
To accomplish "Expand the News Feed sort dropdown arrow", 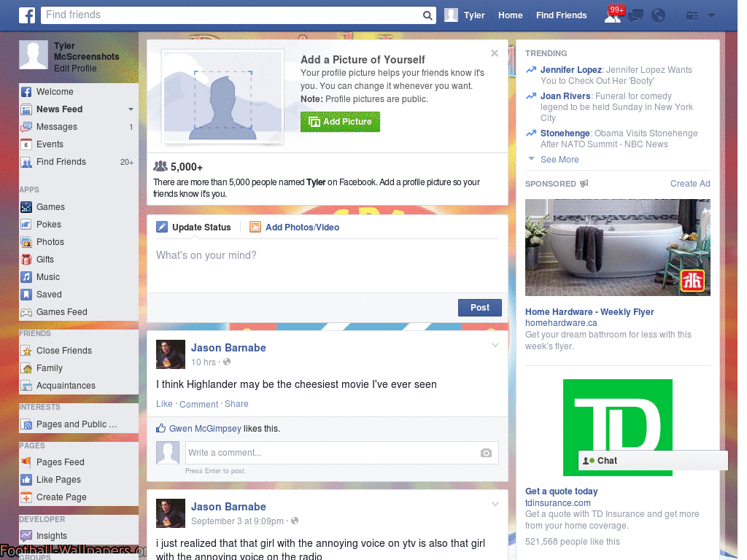I will point(131,109).
